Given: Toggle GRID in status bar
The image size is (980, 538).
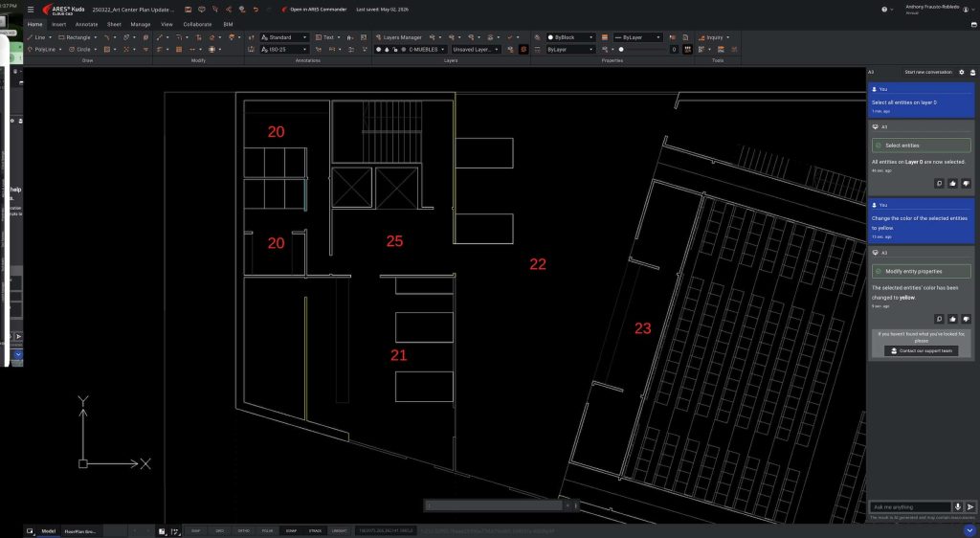Looking at the screenshot, I should point(219,531).
